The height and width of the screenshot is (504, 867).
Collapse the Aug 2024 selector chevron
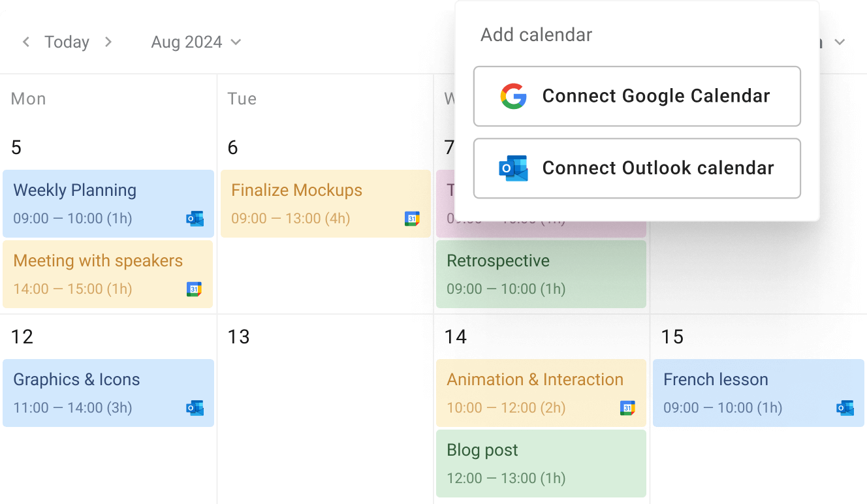pyautogui.click(x=236, y=42)
